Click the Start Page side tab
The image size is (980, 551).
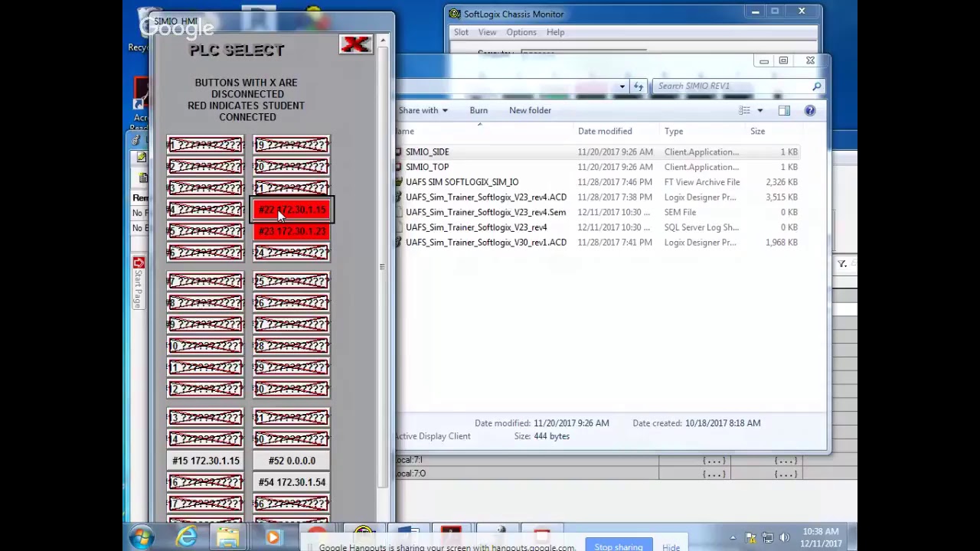139,282
